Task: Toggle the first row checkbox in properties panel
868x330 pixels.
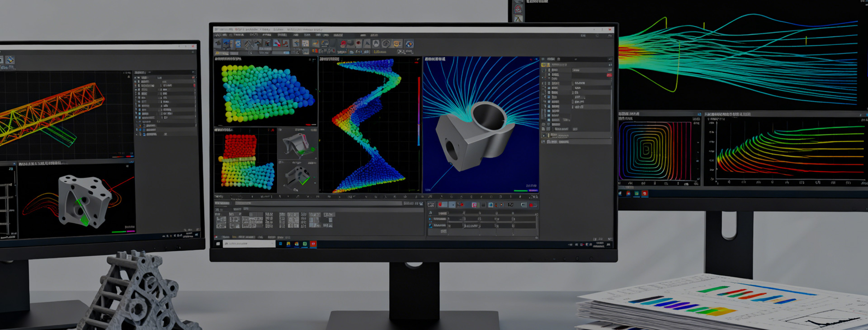Action: click(549, 71)
